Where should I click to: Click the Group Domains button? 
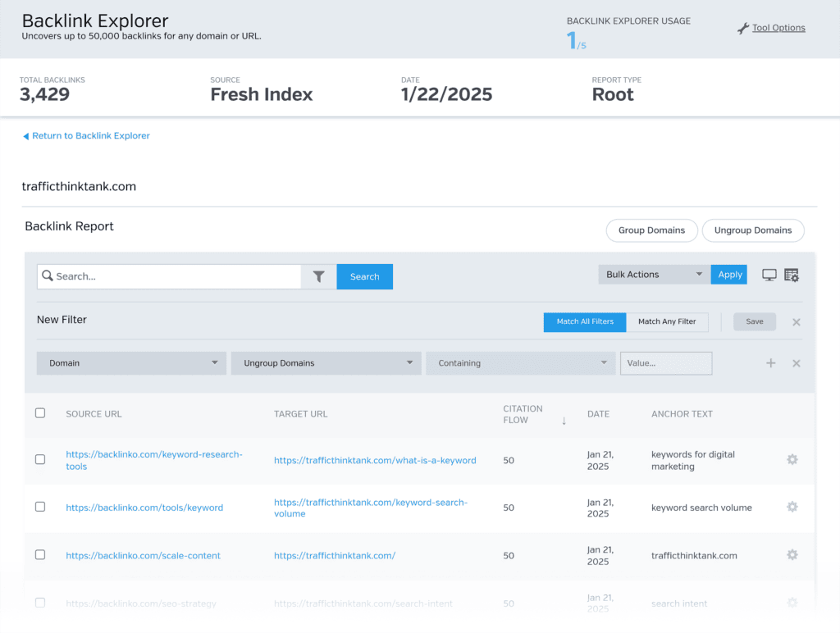[x=651, y=230]
